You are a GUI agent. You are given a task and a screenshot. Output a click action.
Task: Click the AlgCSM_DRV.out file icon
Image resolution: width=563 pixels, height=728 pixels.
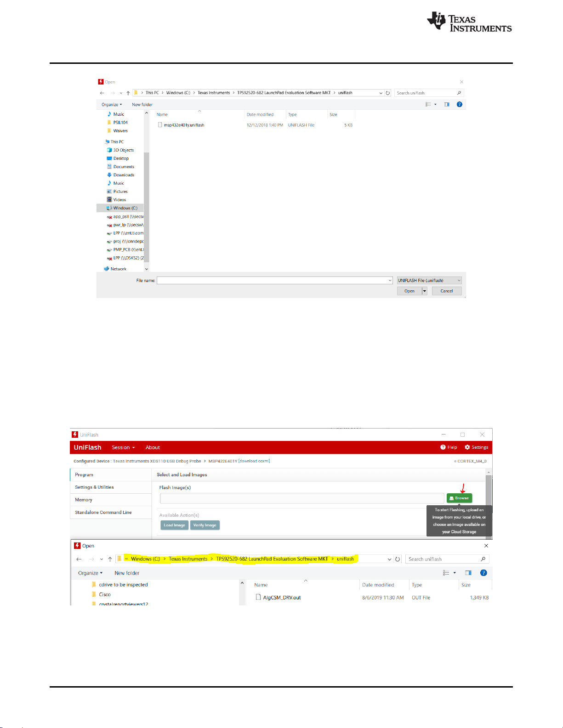point(258,597)
